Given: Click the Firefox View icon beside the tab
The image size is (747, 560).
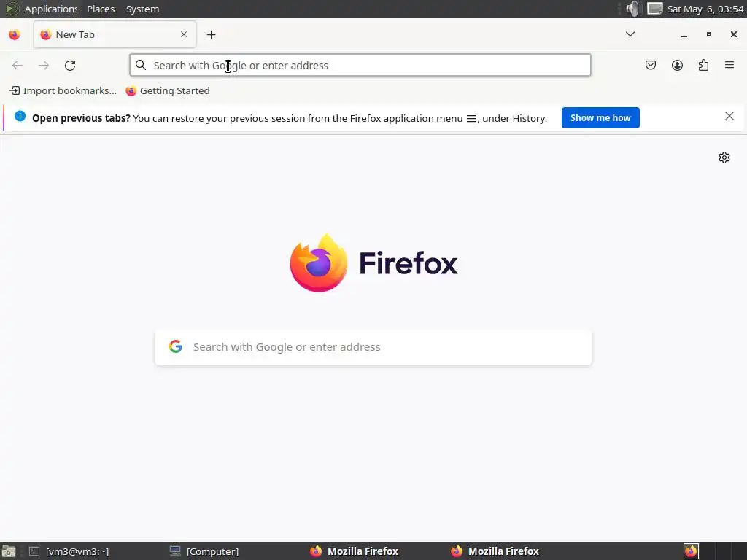Looking at the screenshot, I should coord(15,35).
